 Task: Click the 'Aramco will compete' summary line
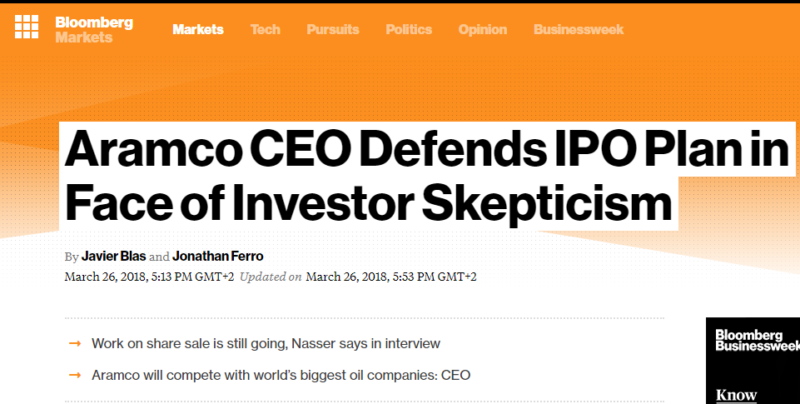click(281, 375)
